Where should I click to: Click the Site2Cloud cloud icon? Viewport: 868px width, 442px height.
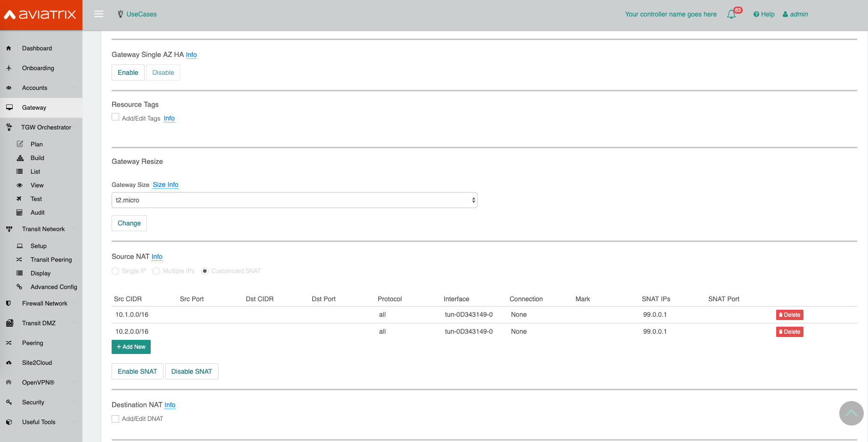pyautogui.click(x=8, y=363)
